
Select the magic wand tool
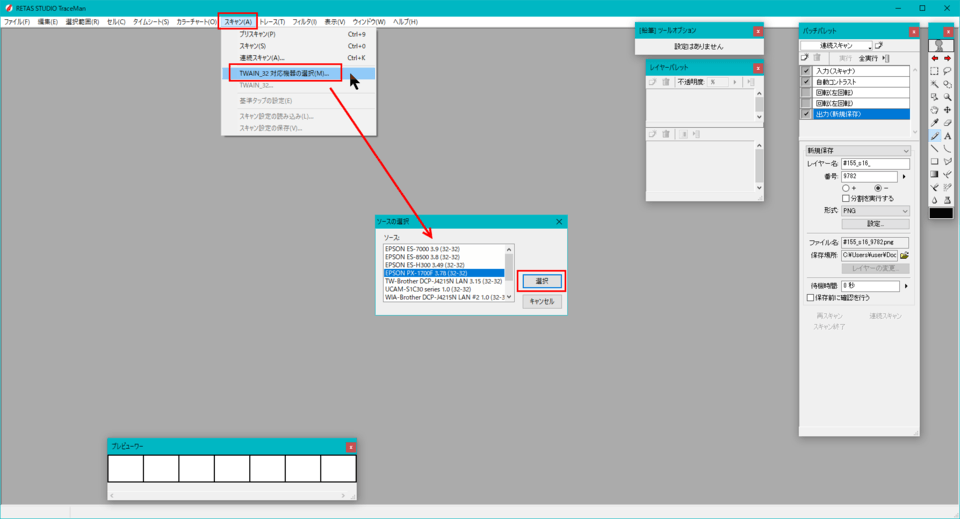pos(934,84)
